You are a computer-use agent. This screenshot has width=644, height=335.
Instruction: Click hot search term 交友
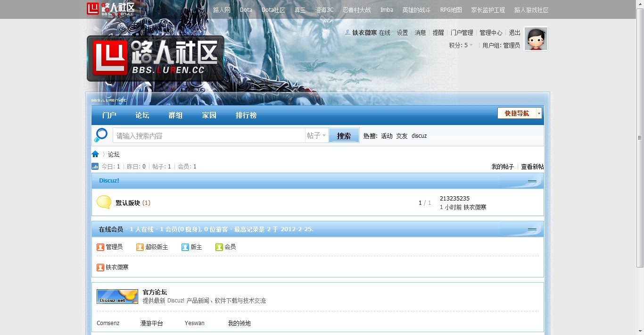[x=402, y=136]
